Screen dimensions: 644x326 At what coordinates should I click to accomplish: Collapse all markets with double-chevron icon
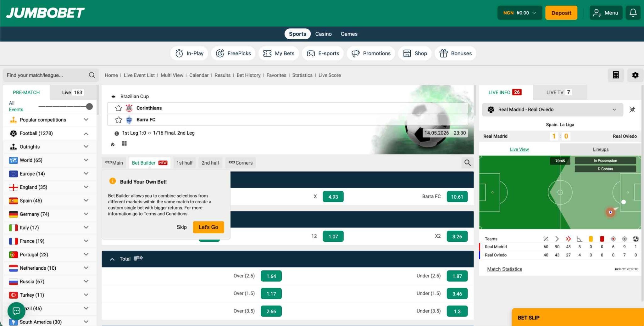[113, 144]
